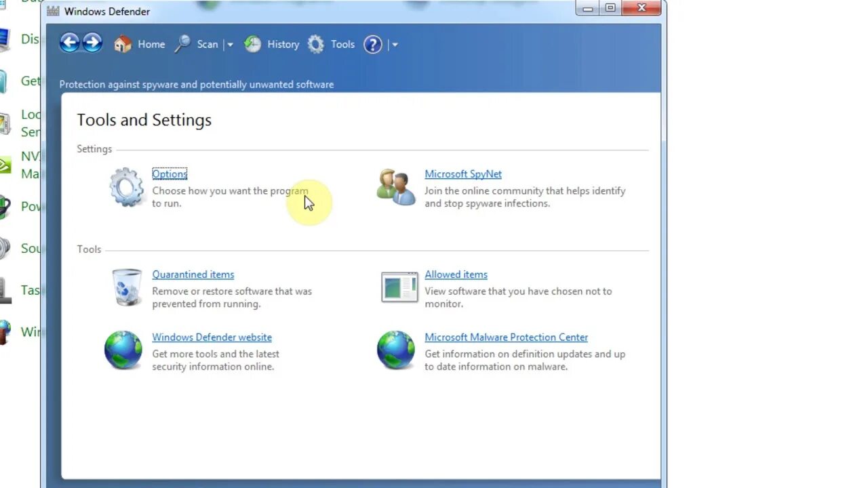Click the Home house icon
The width and height of the screenshot is (868, 488).
click(123, 44)
